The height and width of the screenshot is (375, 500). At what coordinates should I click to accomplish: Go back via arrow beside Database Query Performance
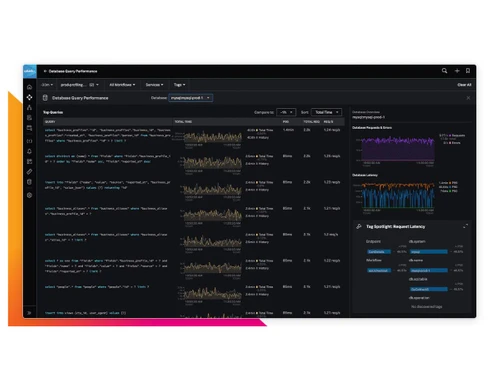tap(45, 71)
